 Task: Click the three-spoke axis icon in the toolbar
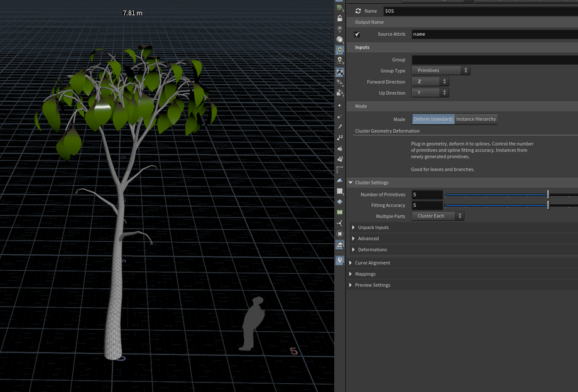pyautogui.click(x=340, y=223)
